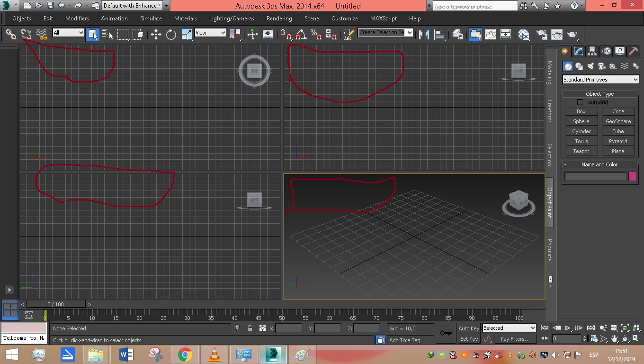644x364 pixels.
Task: Open the Standard Primitives dropdown
Action: tap(600, 80)
